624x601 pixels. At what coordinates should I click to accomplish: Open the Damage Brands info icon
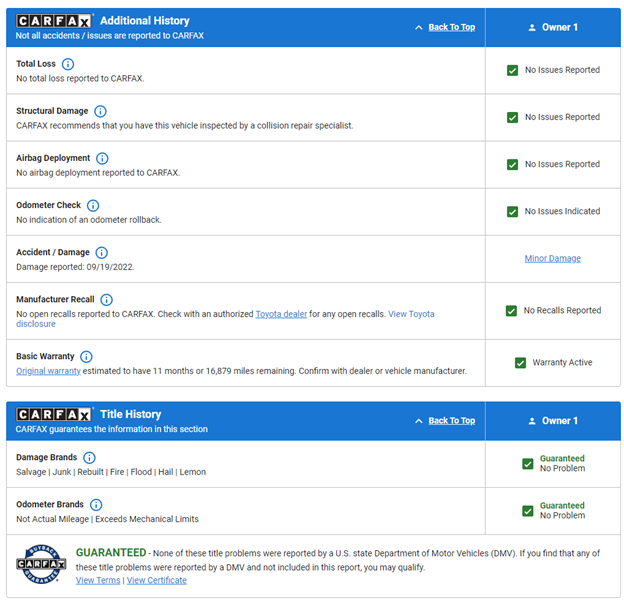pos(89,458)
